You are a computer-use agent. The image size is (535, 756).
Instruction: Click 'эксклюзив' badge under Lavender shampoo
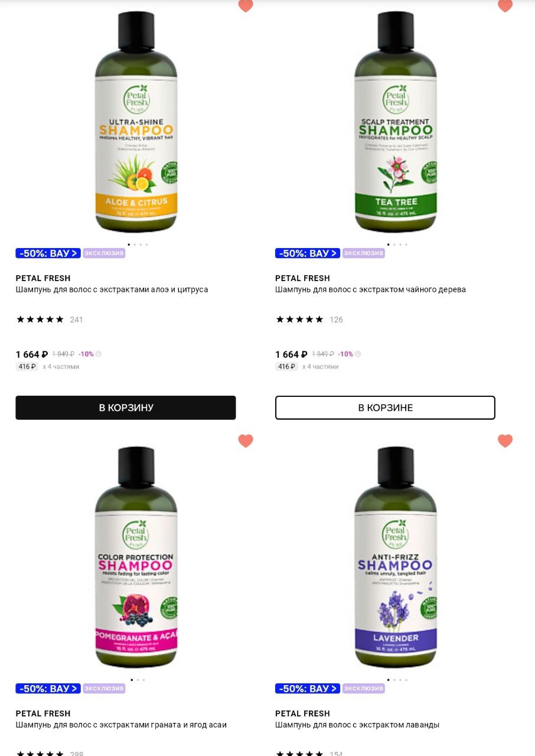point(364,689)
